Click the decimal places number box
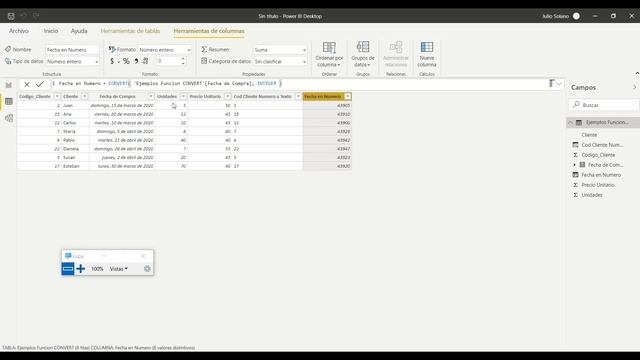This screenshot has height=360, width=640. click(x=167, y=61)
